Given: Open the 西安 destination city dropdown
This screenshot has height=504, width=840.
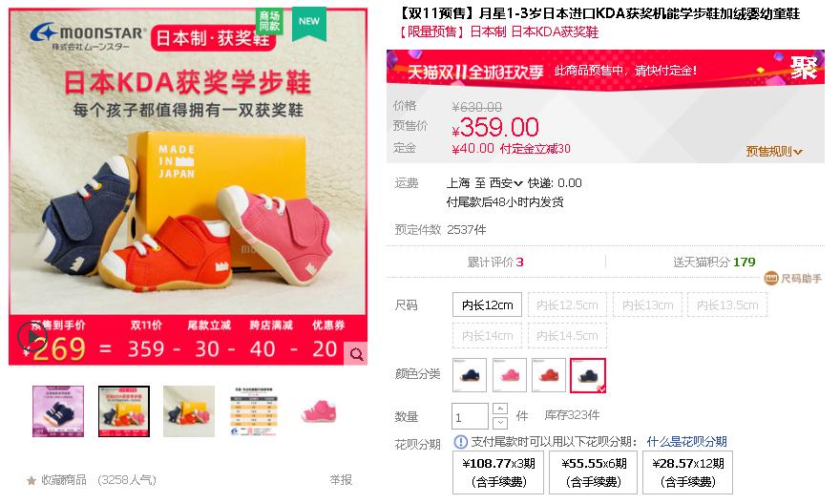Looking at the screenshot, I should (506, 183).
